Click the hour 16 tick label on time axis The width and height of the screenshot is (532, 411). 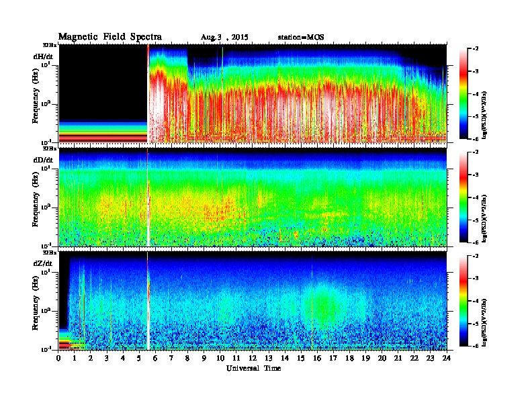tap(317, 358)
